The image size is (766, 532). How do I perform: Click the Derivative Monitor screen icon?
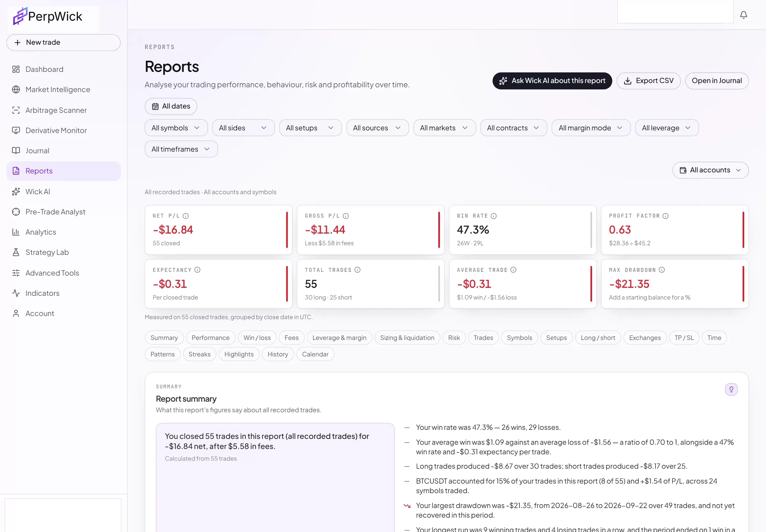pyautogui.click(x=16, y=130)
